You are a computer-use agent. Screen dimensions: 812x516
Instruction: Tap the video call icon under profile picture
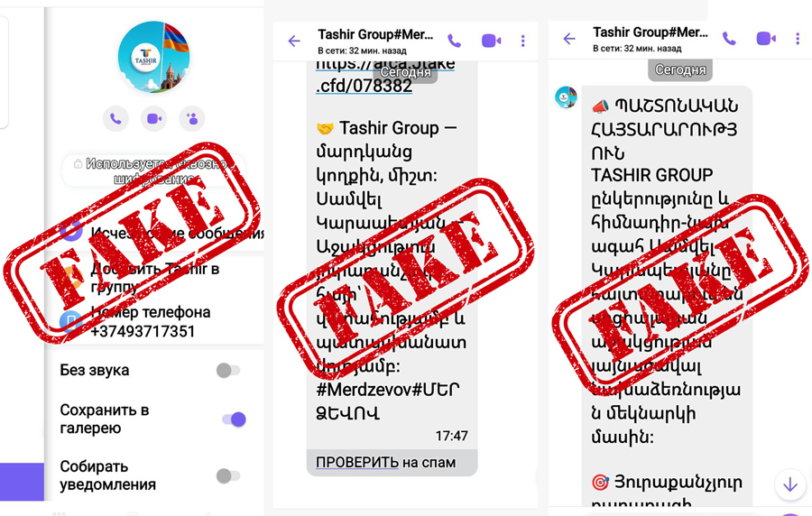coord(153,119)
